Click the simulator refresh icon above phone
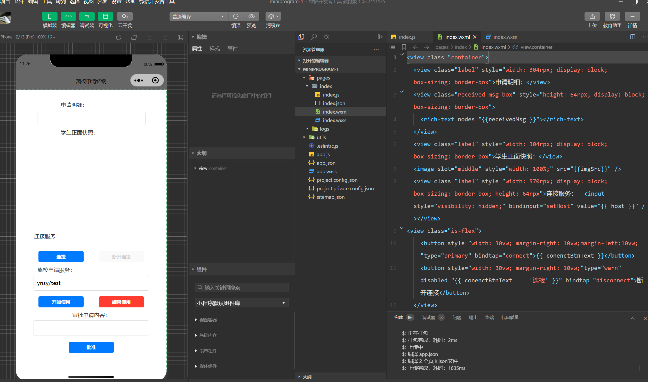This screenshot has height=382, width=648. click(x=119, y=37)
